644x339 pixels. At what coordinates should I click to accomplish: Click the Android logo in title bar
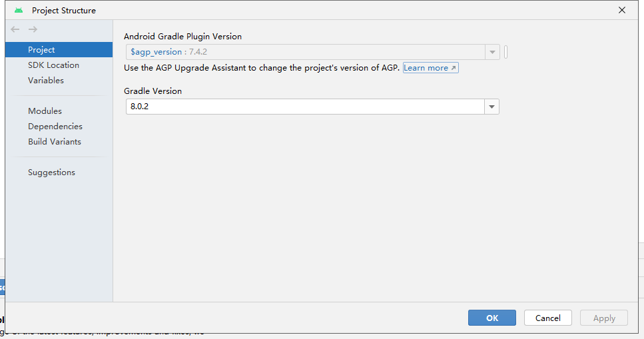coord(19,10)
